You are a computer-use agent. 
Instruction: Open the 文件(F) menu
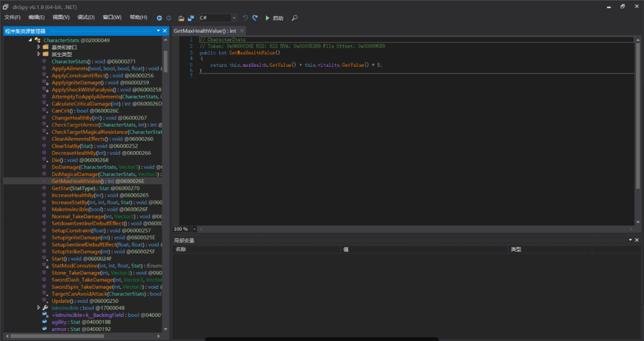coord(12,18)
